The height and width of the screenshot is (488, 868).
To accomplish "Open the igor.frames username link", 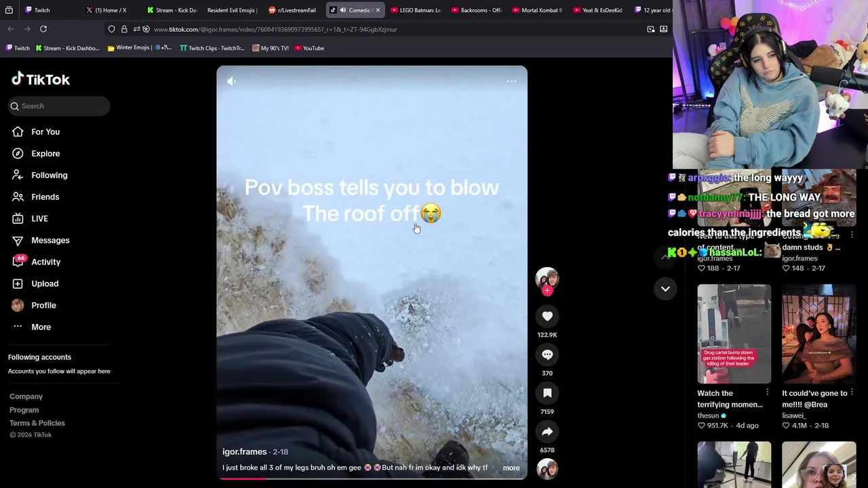I will 244,451.
